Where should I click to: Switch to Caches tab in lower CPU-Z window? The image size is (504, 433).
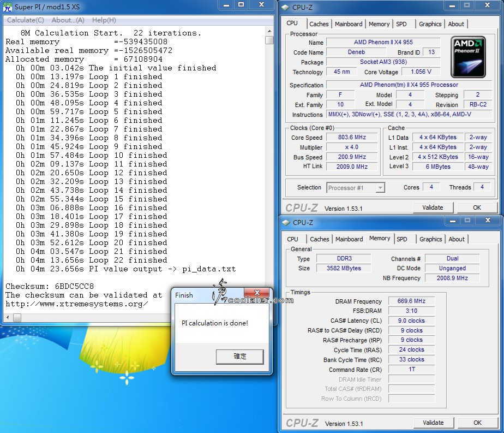[320, 239]
